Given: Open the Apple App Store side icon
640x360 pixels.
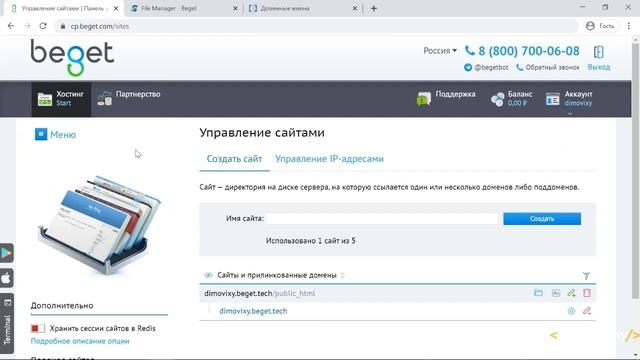Looking at the screenshot, I should click(7, 278).
